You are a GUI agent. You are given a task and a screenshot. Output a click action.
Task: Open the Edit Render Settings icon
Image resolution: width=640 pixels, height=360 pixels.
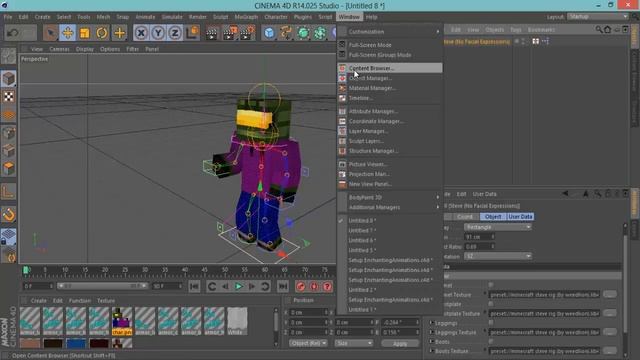pyautogui.click(x=247, y=33)
